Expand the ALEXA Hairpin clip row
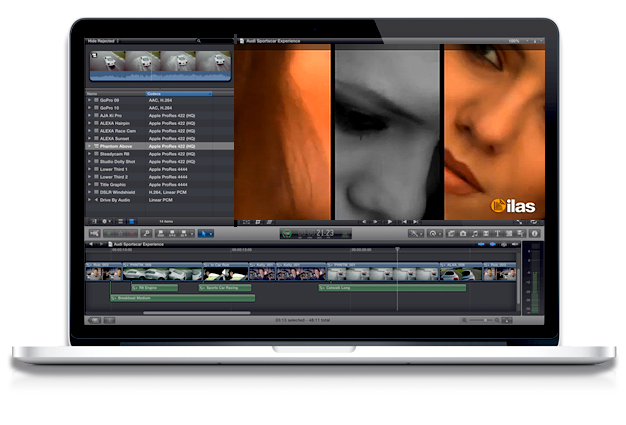 pos(89,123)
